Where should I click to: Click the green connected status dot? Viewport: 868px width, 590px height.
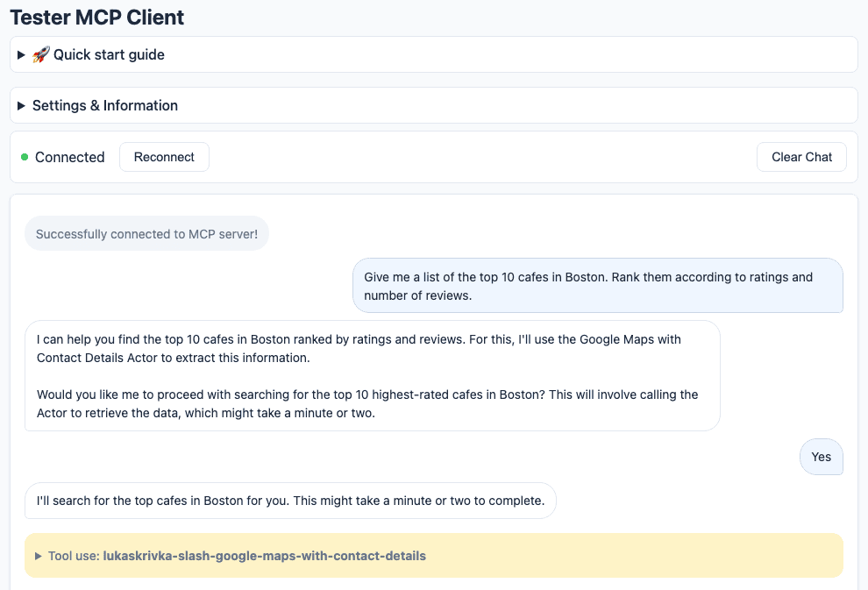tap(24, 157)
